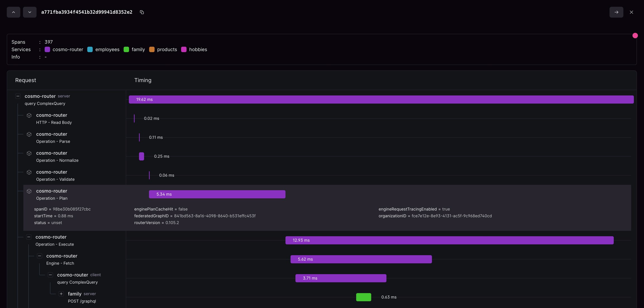The image size is (644, 308).
Task: Click the 19.62 ms root timing bar
Action: click(x=381, y=100)
